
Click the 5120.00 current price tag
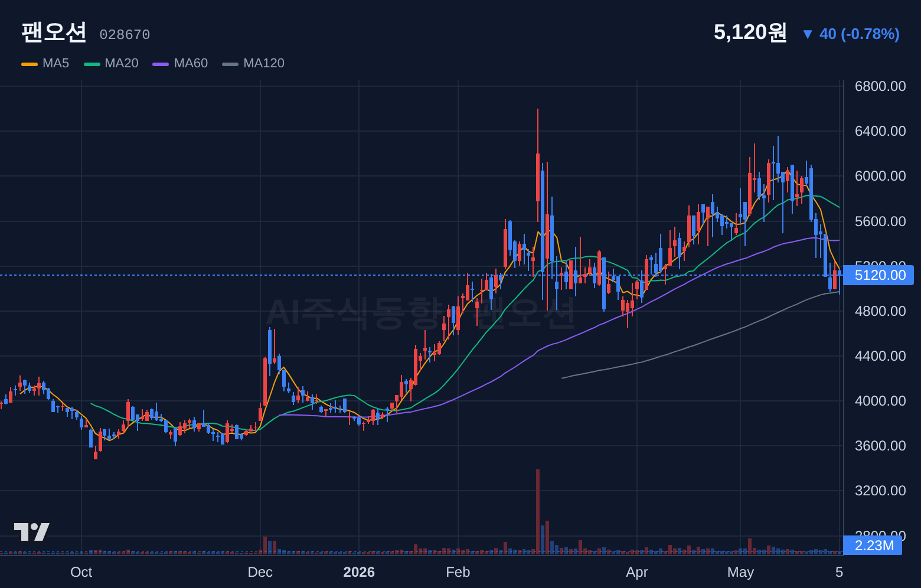(878, 275)
